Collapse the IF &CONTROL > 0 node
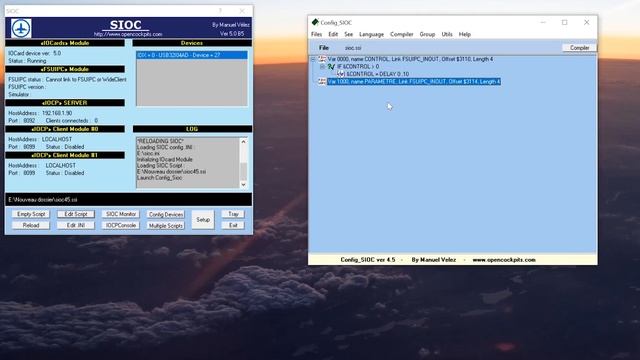640x360 pixels. tap(322, 67)
